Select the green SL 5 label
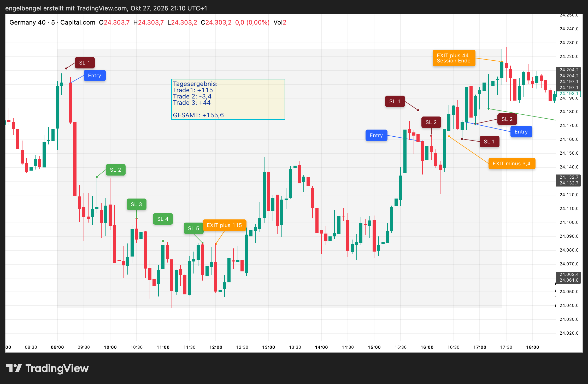 click(x=193, y=228)
